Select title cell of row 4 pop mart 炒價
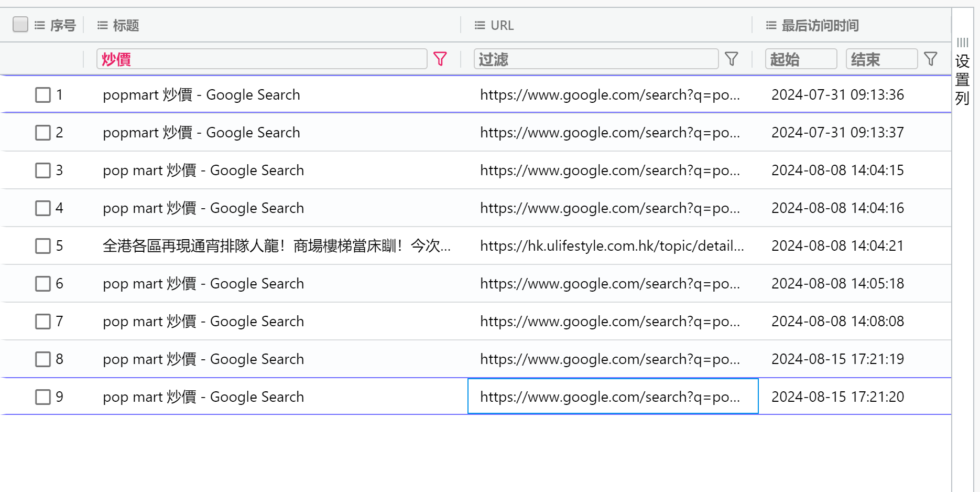The width and height of the screenshot is (980, 492). [203, 208]
